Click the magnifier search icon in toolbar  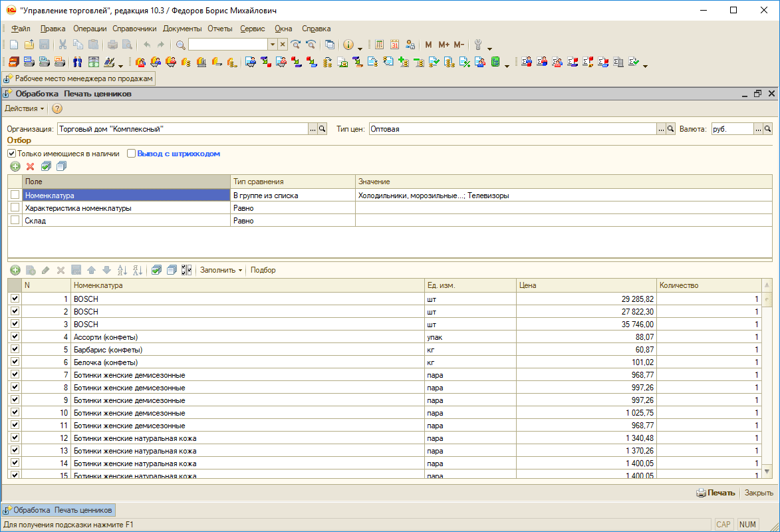click(180, 45)
